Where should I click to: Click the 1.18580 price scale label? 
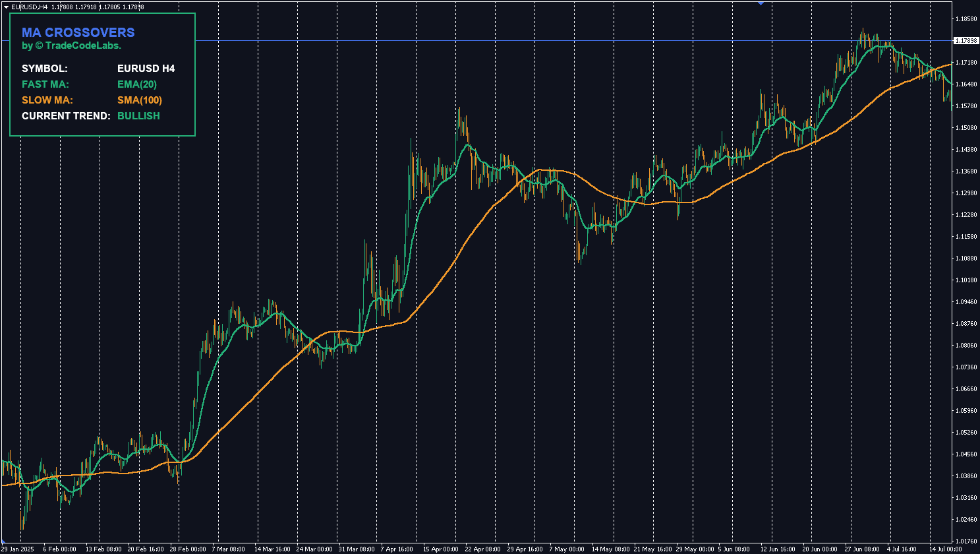point(965,19)
